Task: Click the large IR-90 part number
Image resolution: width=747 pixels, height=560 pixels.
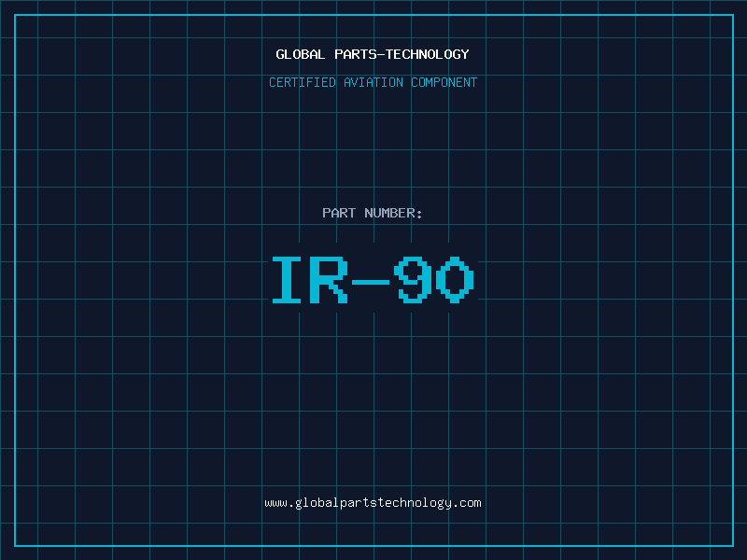Action: click(373, 281)
